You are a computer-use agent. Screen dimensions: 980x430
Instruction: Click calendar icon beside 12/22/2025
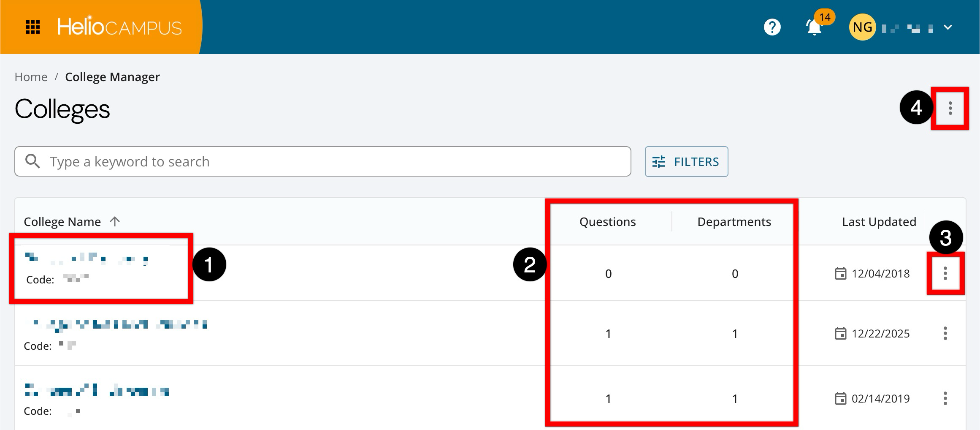[840, 334]
